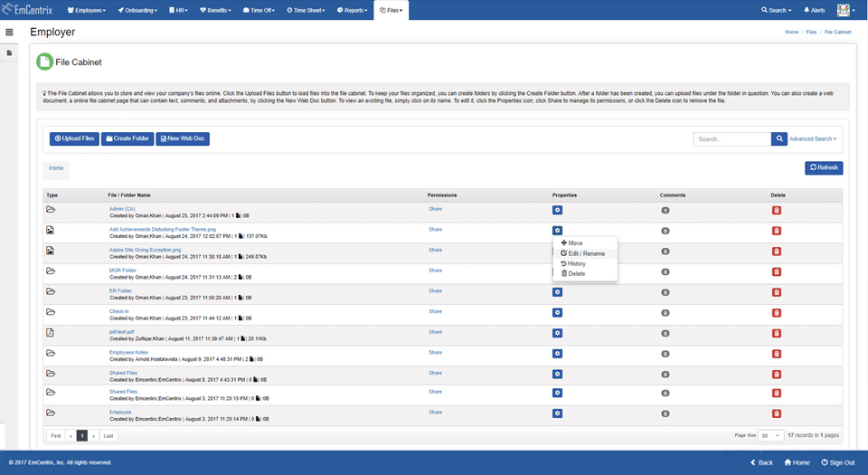
Task: Expand the Benefits menu
Action: (215, 10)
